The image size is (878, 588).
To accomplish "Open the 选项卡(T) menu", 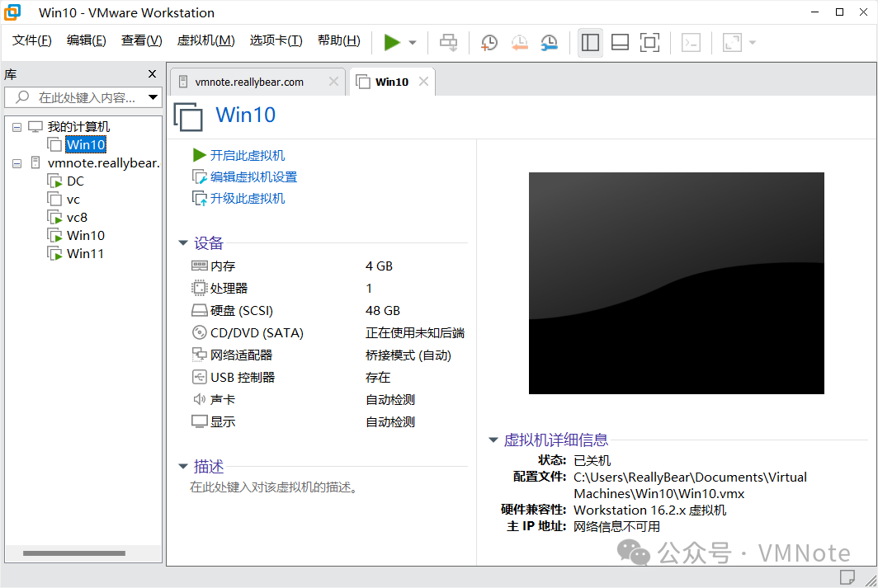I will 276,41.
